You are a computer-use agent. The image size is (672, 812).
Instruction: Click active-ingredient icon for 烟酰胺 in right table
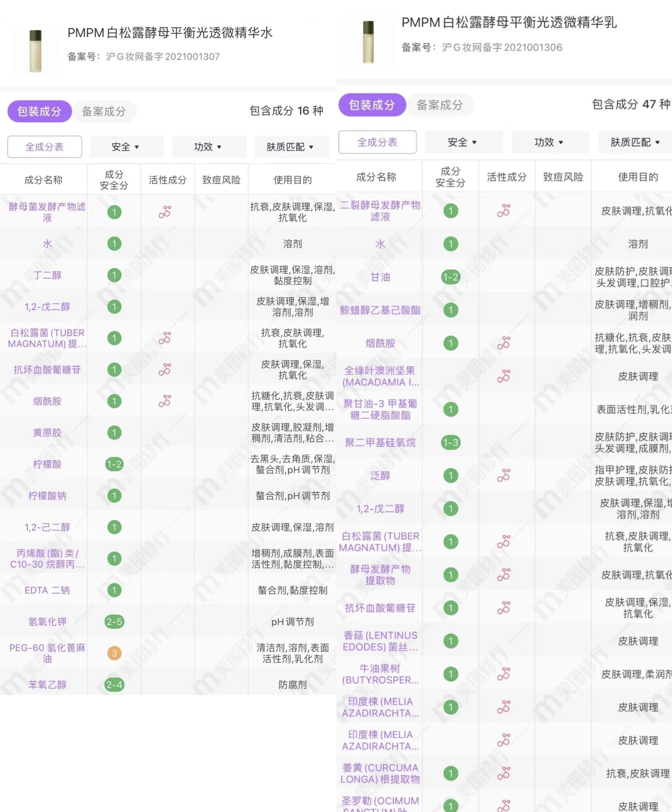pyautogui.click(x=504, y=343)
